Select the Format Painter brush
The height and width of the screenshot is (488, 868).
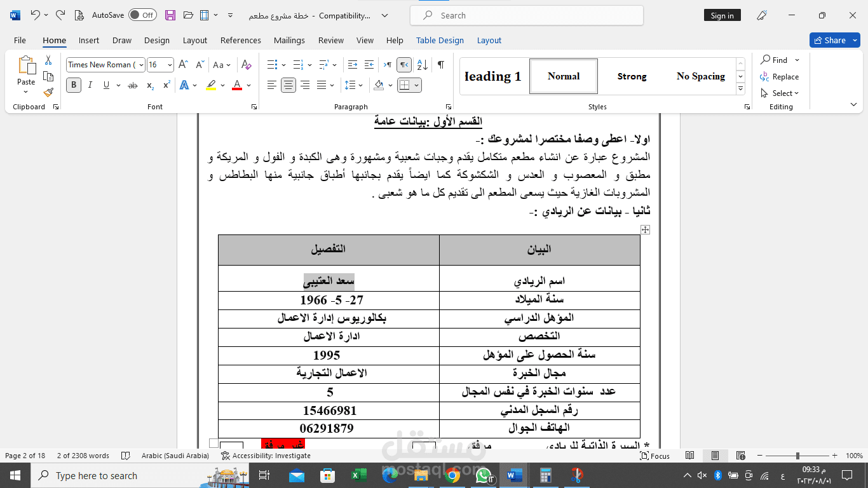(x=48, y=92)
